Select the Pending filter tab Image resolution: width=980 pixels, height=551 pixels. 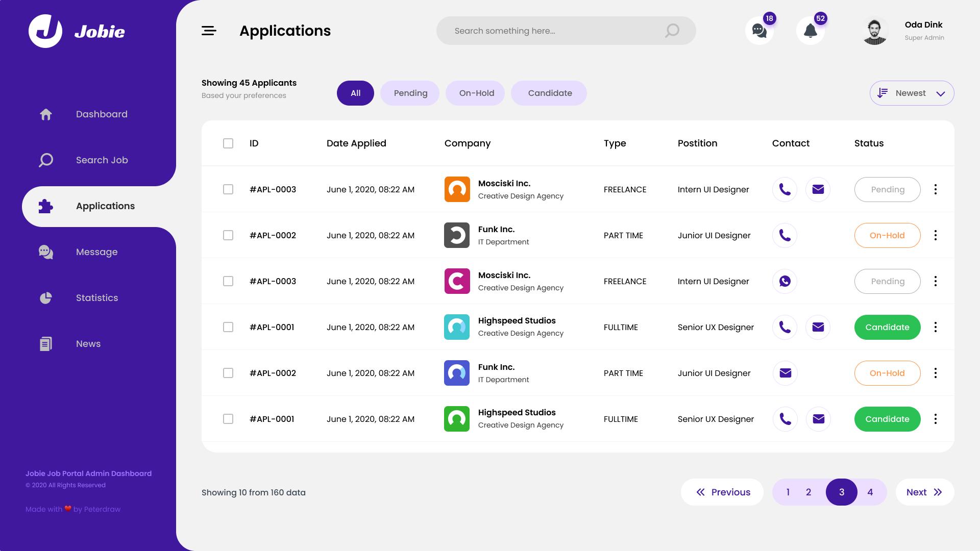coord(410,93)
